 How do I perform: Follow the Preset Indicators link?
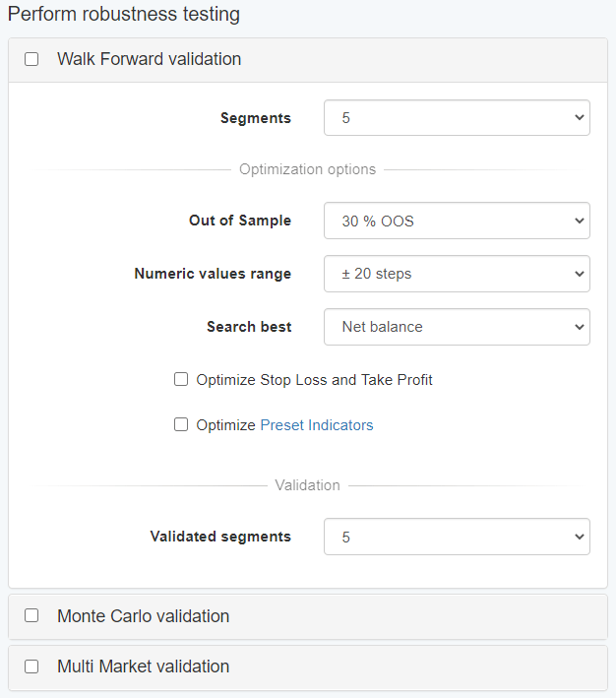pos(317,425)
